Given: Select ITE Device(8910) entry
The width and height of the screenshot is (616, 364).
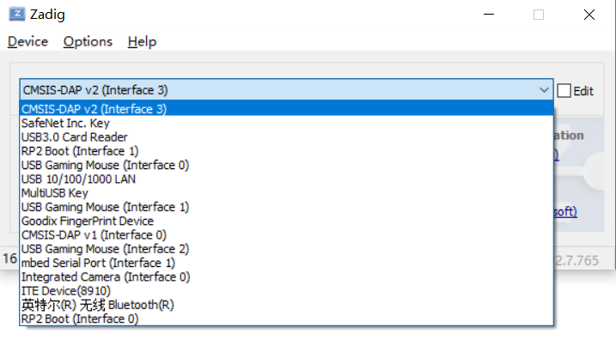Looking at the screenshot, I should pyautogui.click(x=286, y=291).
